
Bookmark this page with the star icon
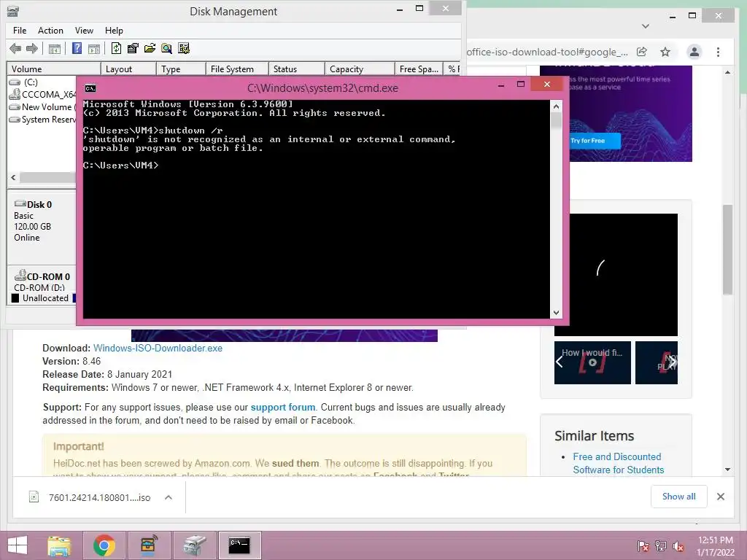pos(665,52)
